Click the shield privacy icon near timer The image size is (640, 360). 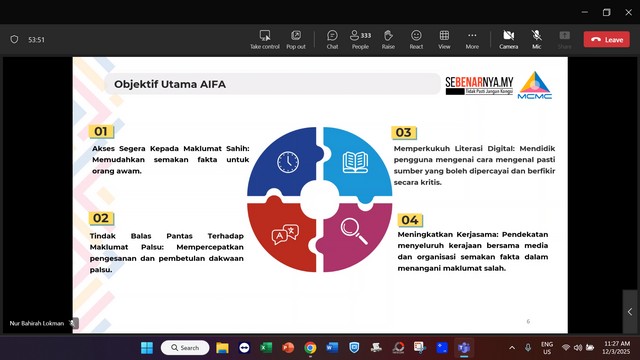click(x=14, y=39)
